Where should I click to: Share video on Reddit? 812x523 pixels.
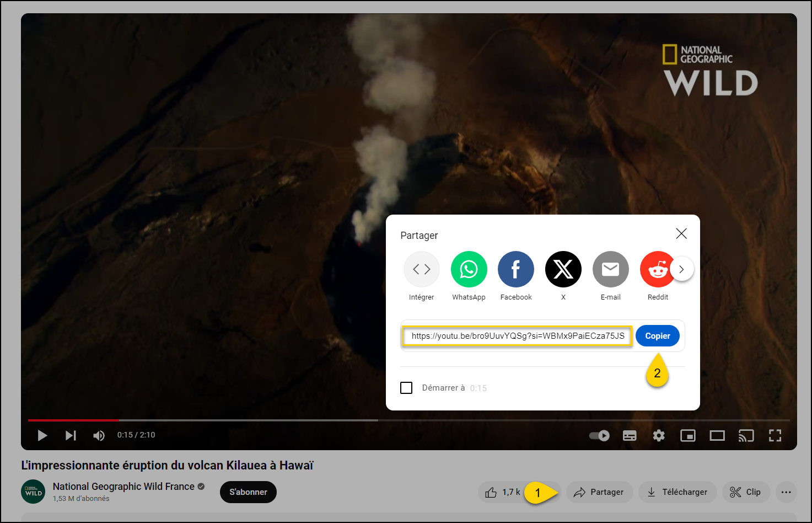point(658,276)
